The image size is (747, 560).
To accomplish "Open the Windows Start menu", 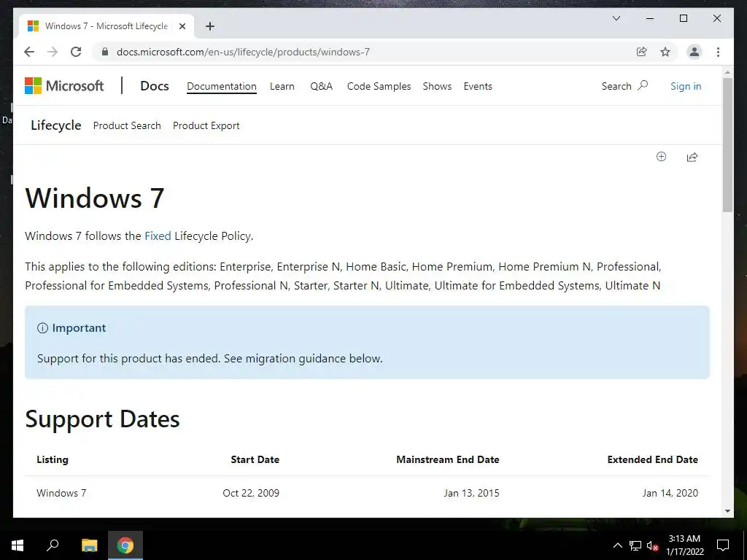I will (x=18, y=545).
